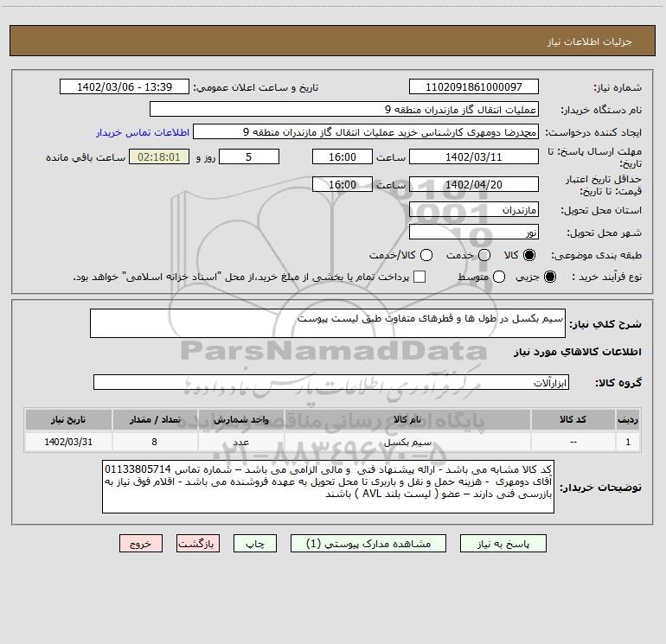The width and height of the screenshot is (666, 644).
Task: Click the ردیف column header
Action: click(628, 419)
